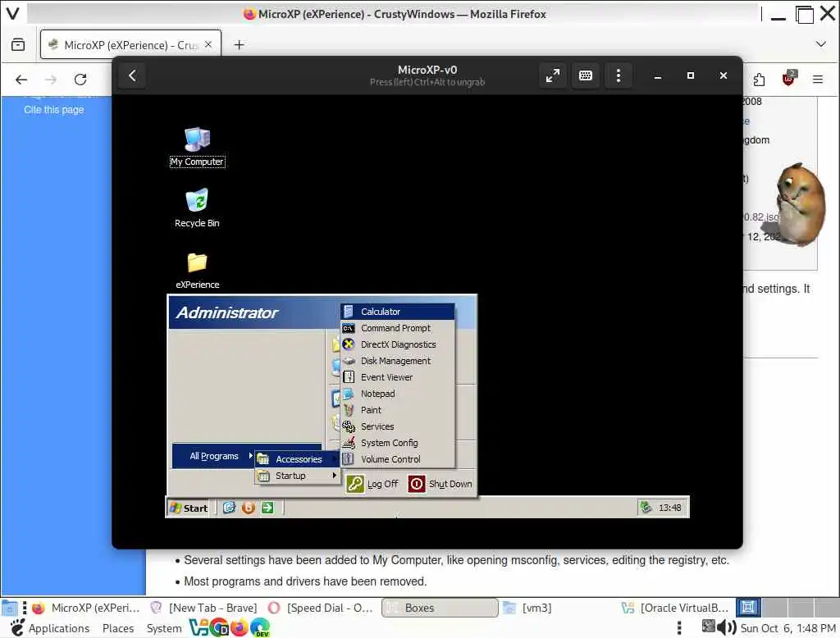Click Firefox forward navigation arrow
The image size is (840, 638).
click(51, 80)
